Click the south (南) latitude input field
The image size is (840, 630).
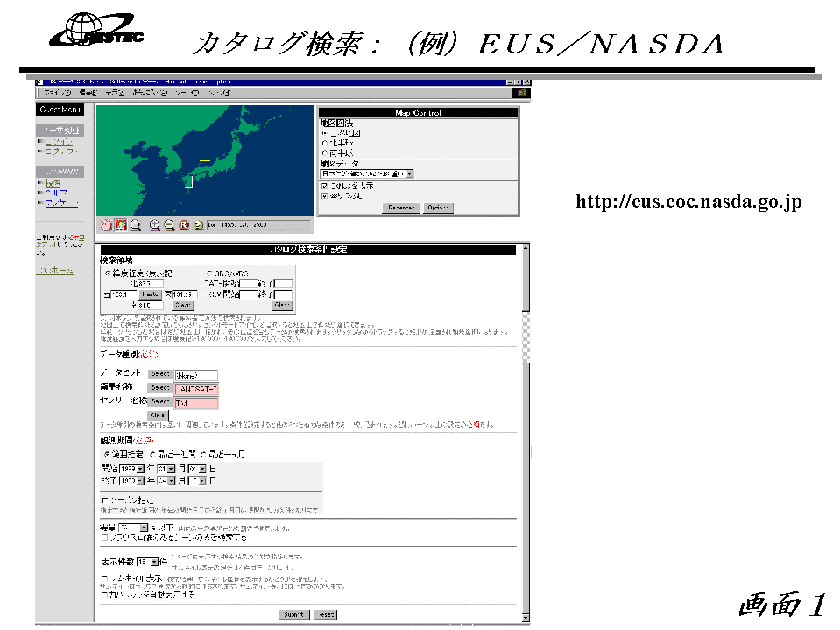[x=150, y=305]
